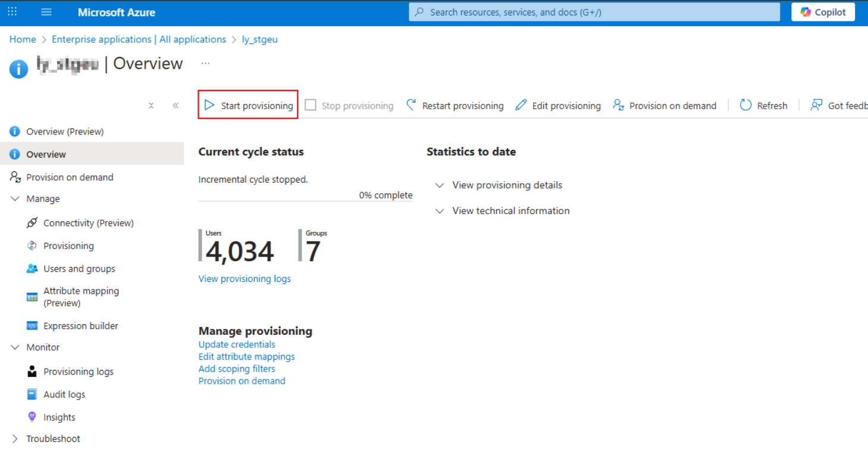Click the Provisioning sidebar icon
The height and width of the screenshot is (449, 868).
(x=32, y=246)
